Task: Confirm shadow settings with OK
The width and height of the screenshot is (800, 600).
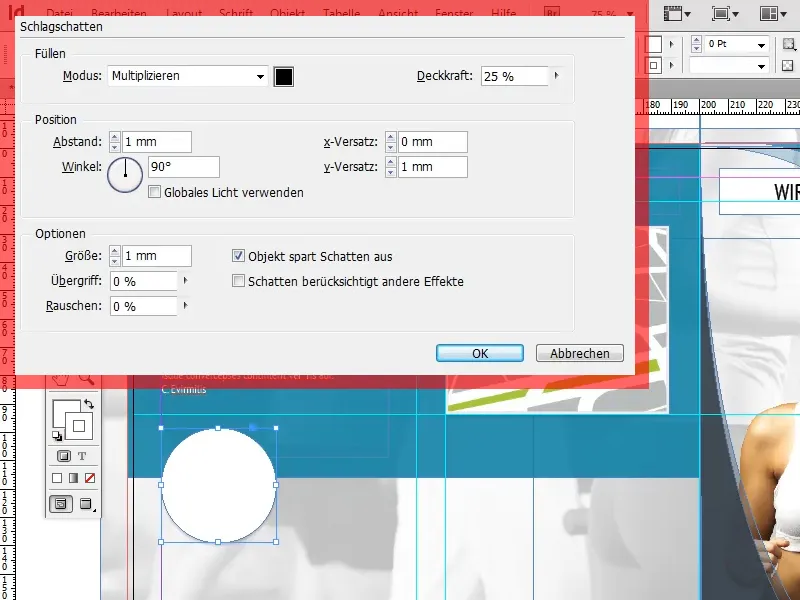Action: (480, 353)
